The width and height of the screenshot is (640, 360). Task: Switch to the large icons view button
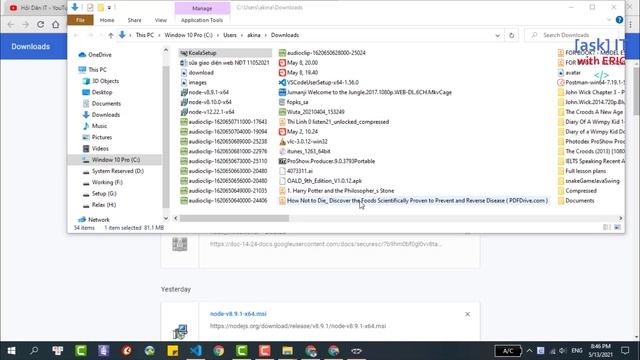click(618, 227)
